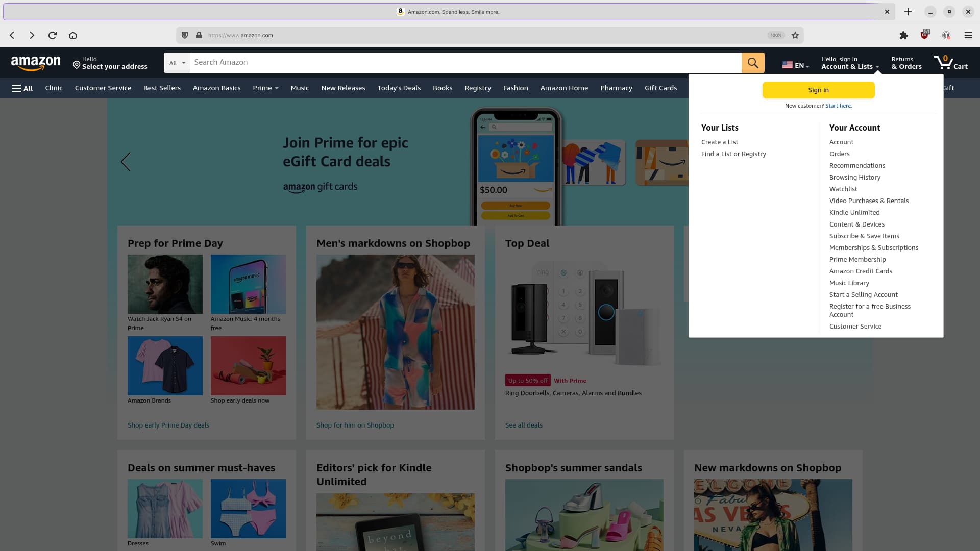The height and width of the screenshot is (551, 980).
Task: Open Today's Deals in the nav bar
Action: coord(399,88)
